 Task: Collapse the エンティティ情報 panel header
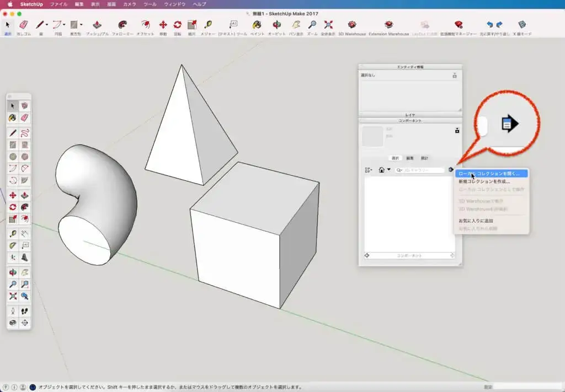point(410,67)
